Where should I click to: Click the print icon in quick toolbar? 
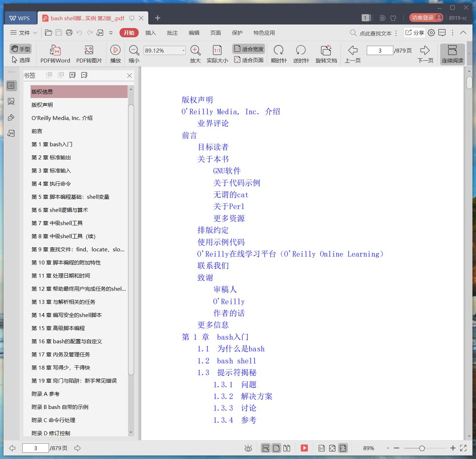point(69,33)
